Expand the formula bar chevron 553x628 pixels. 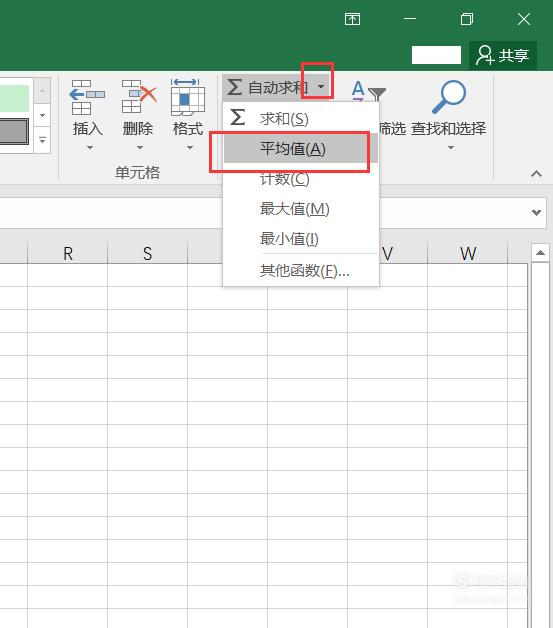[x=537, y=212]
